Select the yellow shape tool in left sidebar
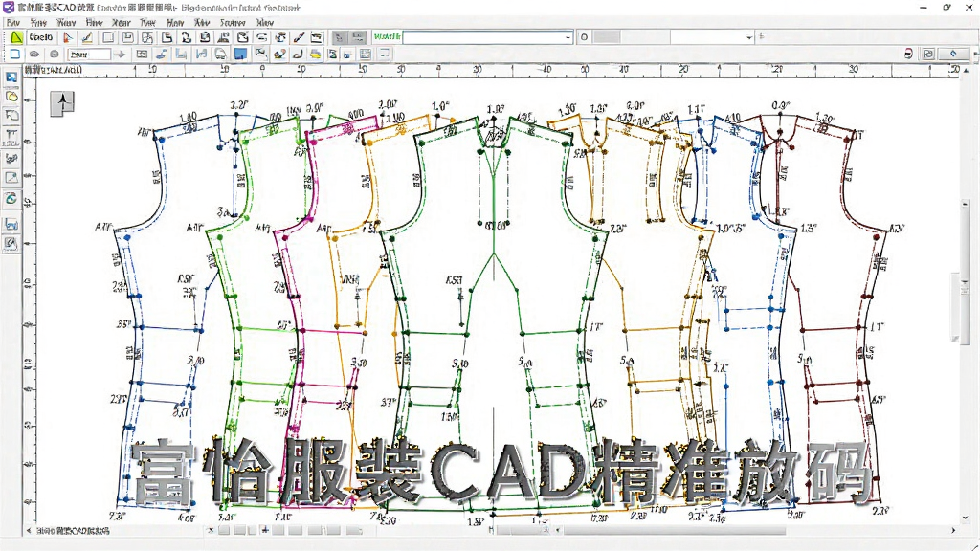This screenshot has height=551, width=980. pyautogui.click(x=11, y=97)
